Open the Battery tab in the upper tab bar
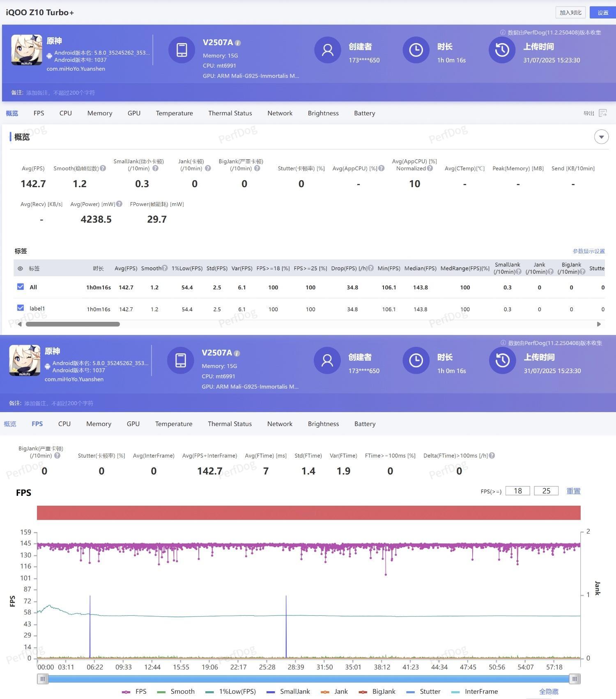 point(365,113)
